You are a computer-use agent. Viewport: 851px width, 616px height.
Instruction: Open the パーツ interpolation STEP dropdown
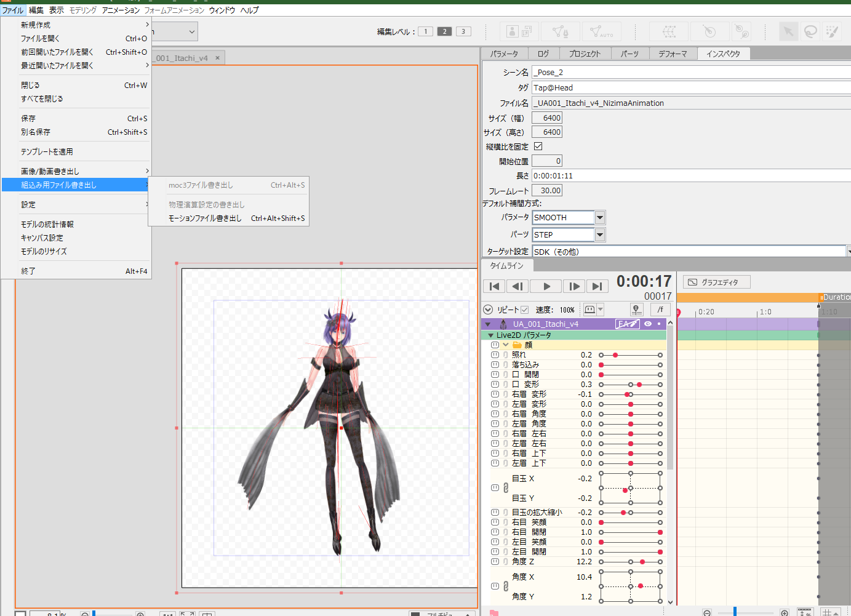click(600, 235)
